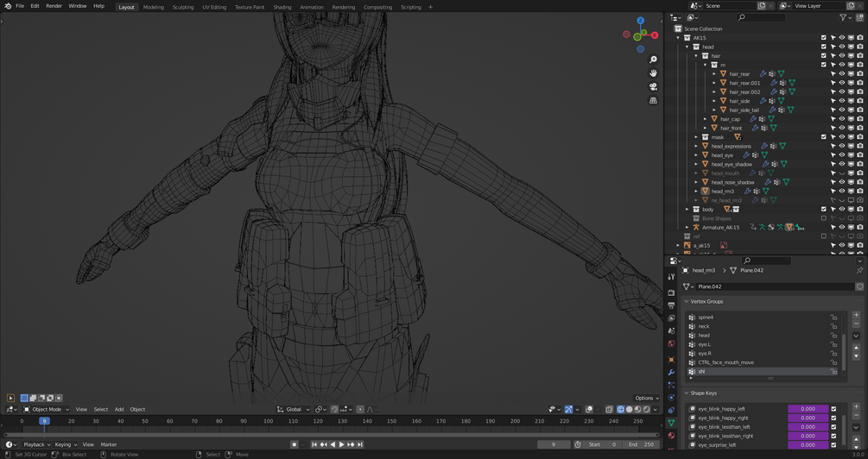The image size is (868, 459).
Task: Select the pan hand tool in viewport
Action: (x=654, y=73)
